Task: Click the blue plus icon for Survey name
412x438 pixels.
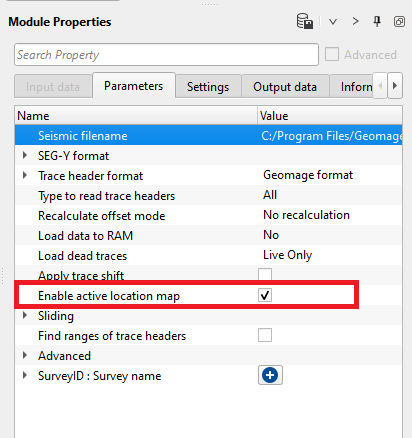Action: 270,375
